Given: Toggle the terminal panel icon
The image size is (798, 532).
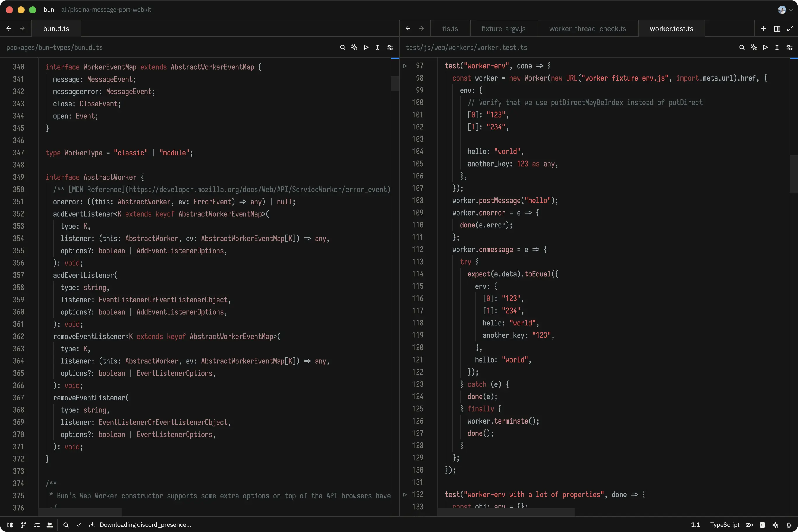Looking at the screenshot, I should (x=762, y=524).
